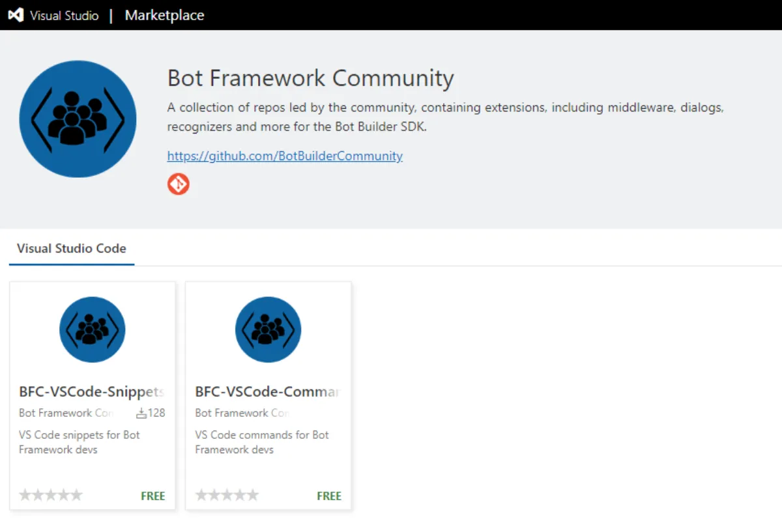
Task: Click the FREE label on Commands card
Action: point(329,496)
